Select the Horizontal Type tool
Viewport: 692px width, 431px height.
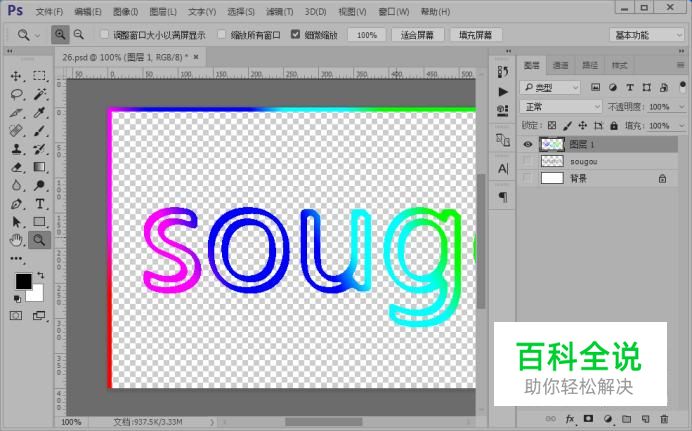(x=40, y=204)
